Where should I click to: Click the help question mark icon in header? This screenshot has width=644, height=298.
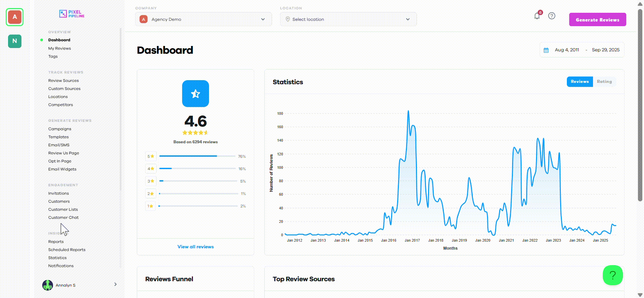[x=552, y=16]
